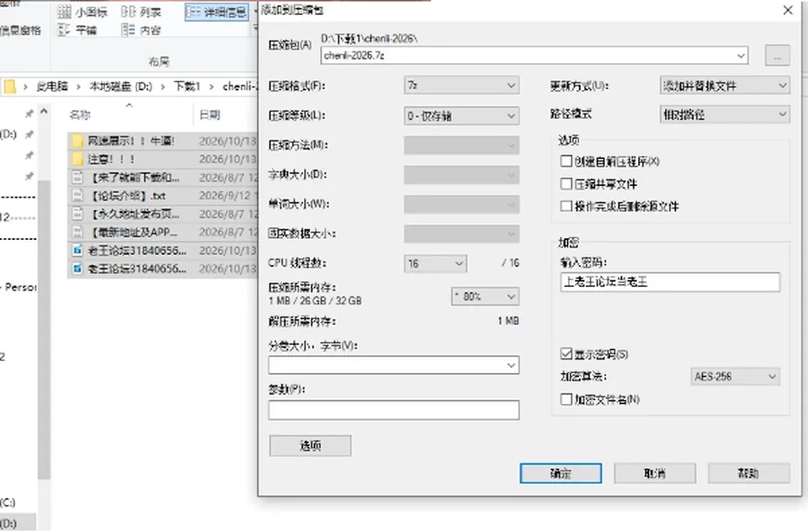Click the pin icon next to (D:) in sidebar
The height and width of the screenshot is (532, 808).
coord(29,135)
